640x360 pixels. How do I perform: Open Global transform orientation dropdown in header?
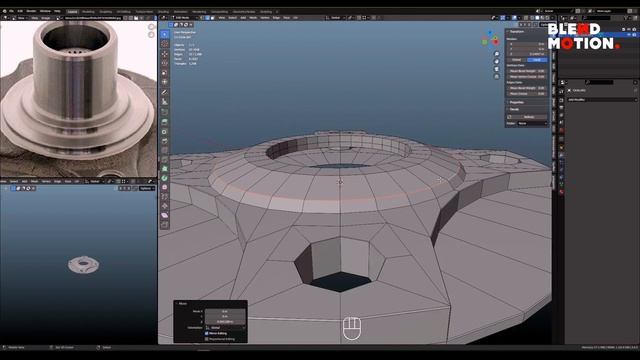[335, 18]
